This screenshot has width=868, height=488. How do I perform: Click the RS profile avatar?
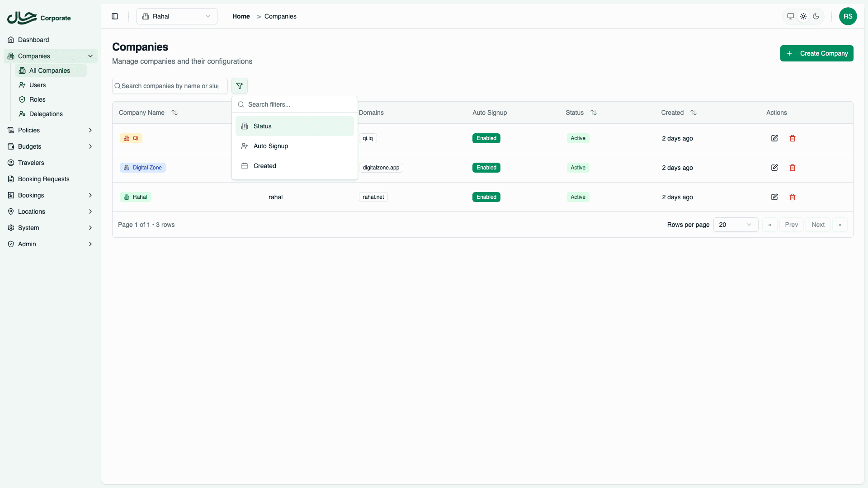click(848, 16)
